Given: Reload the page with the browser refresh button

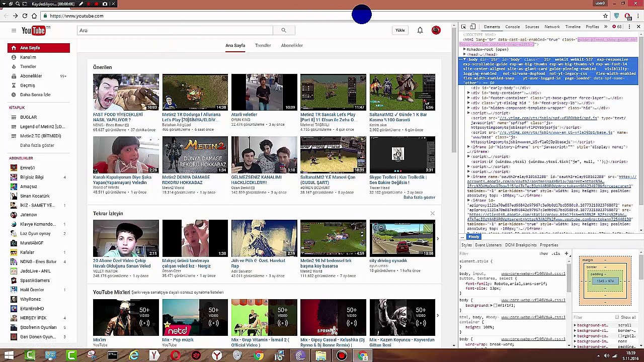Looking at the screenshot, I should point(25,16).
